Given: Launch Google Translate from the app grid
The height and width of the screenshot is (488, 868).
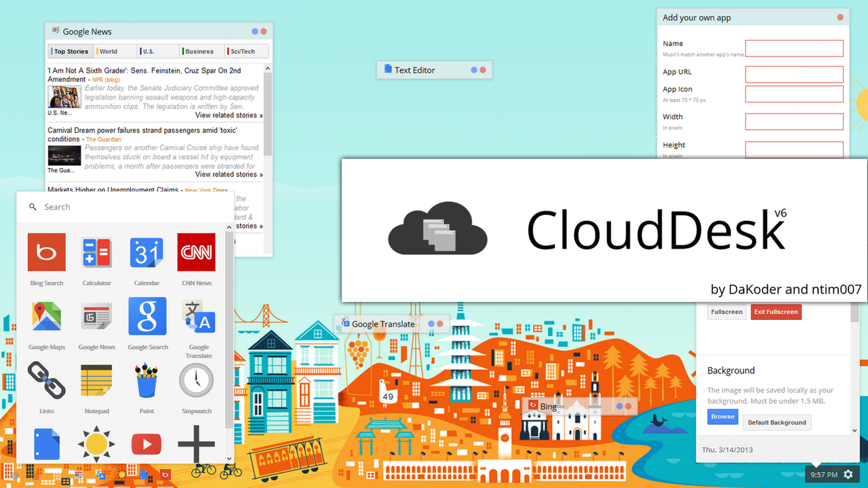Looking at the screenshot, I should coord(198,316).
